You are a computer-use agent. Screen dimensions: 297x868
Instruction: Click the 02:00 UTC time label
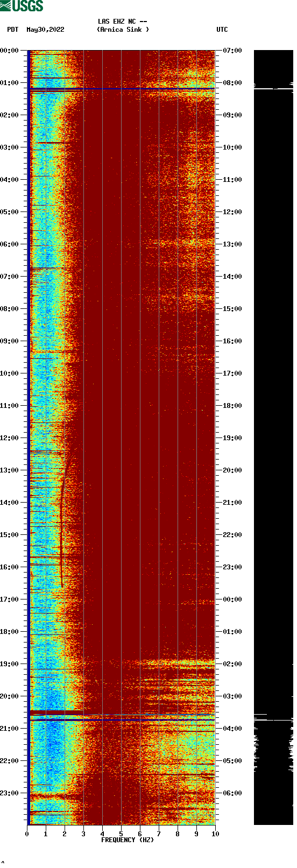pos(232,664)
